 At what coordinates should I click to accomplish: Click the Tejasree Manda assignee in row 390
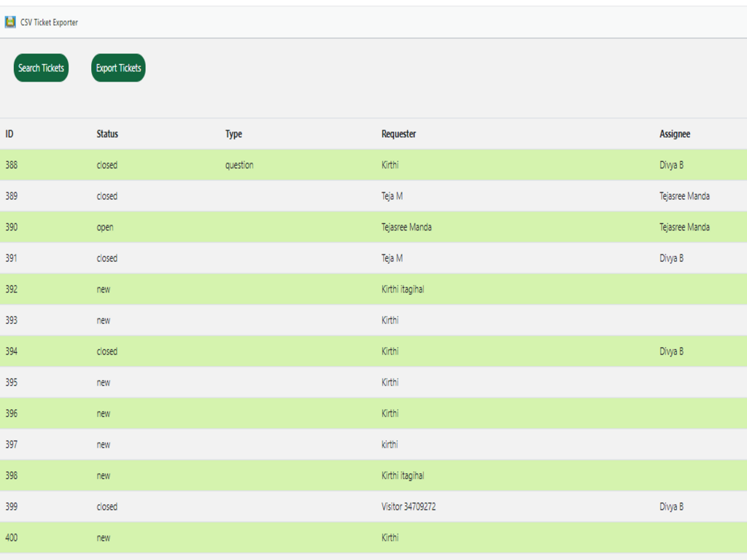click(684, 227)
